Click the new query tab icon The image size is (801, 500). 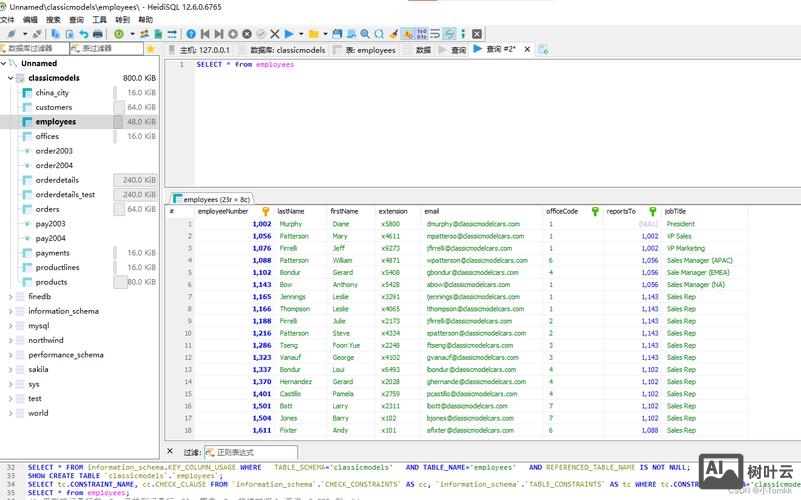pyautogui.click(x=543, y=49)
